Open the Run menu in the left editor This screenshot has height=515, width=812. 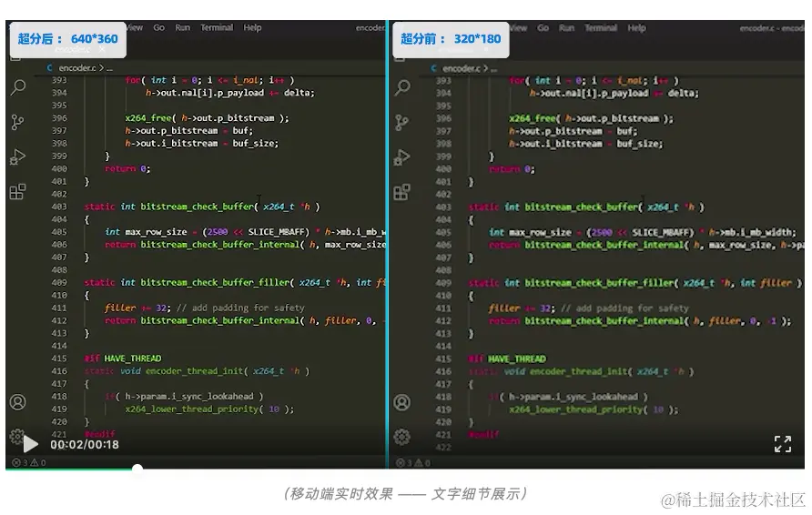click(182, 27)
